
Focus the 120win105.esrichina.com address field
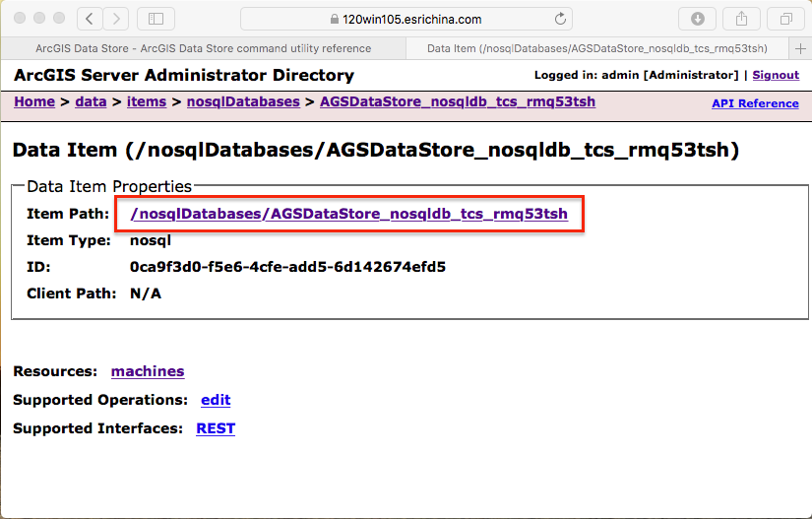(x=406, y=19)
